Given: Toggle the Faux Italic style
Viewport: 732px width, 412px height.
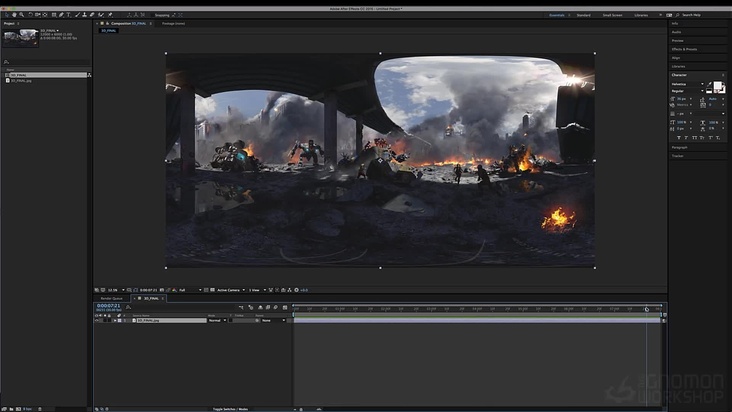Looking at the screenshot, I should (x=686, y=138).
